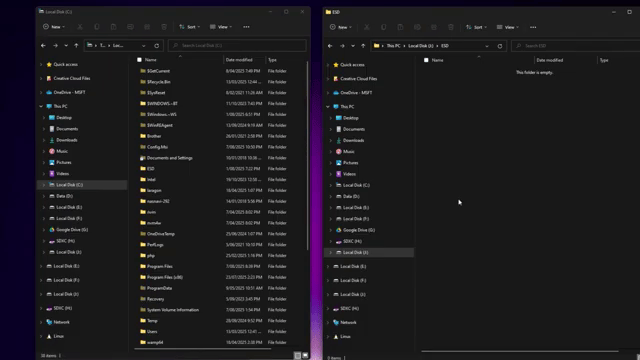Viewport: 640px width, 360px height.
Task: Go back in ESD window
Action: pos(330,46)
